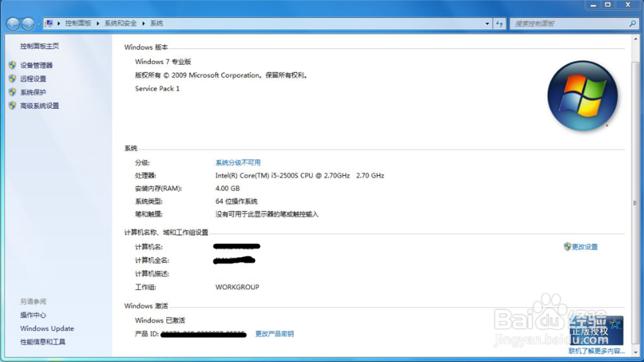Minimize the System window
Viewport: 644px width, 362px height.
coord(593,5)
